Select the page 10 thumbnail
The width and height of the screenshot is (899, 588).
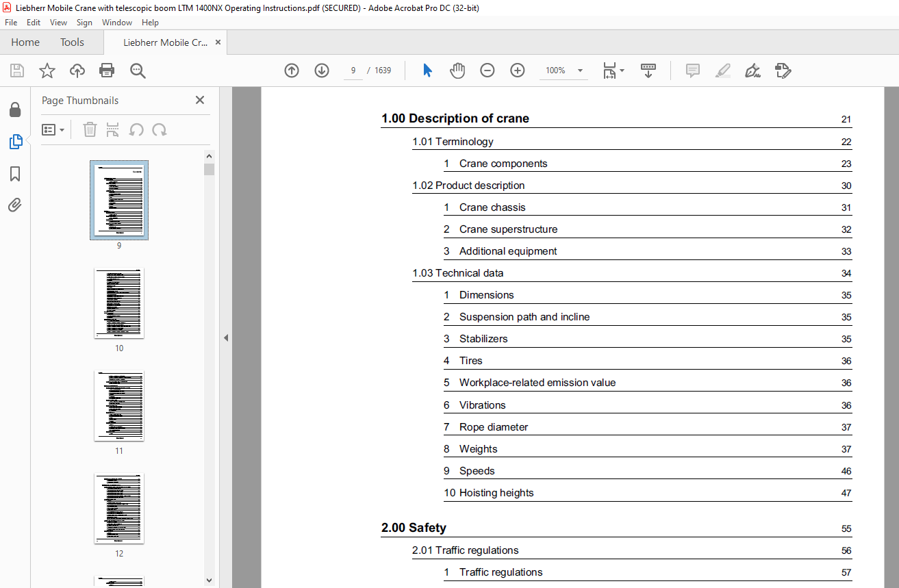click(x=119, y=303)
